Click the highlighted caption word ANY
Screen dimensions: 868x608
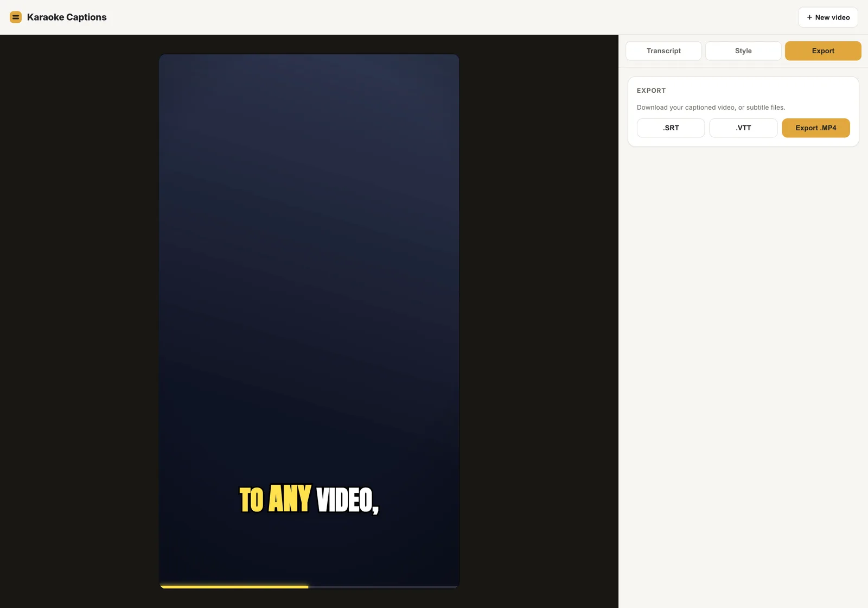point(290,499)
